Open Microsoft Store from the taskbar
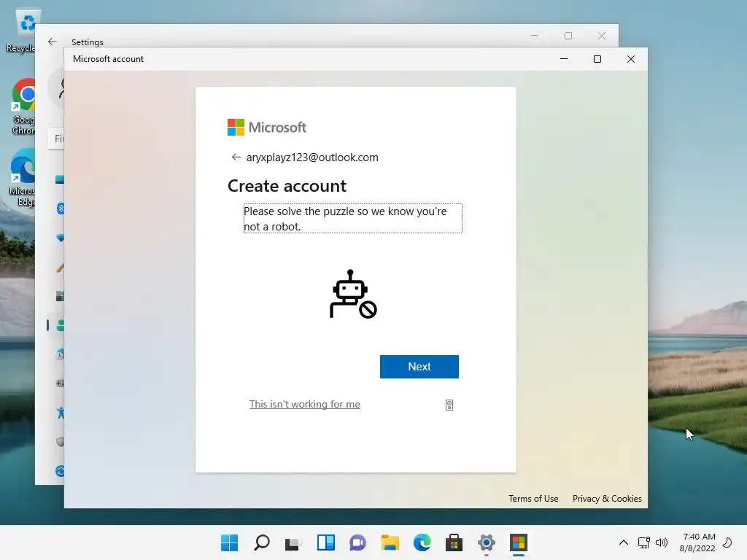747x560 pixels. pos(454,542)
